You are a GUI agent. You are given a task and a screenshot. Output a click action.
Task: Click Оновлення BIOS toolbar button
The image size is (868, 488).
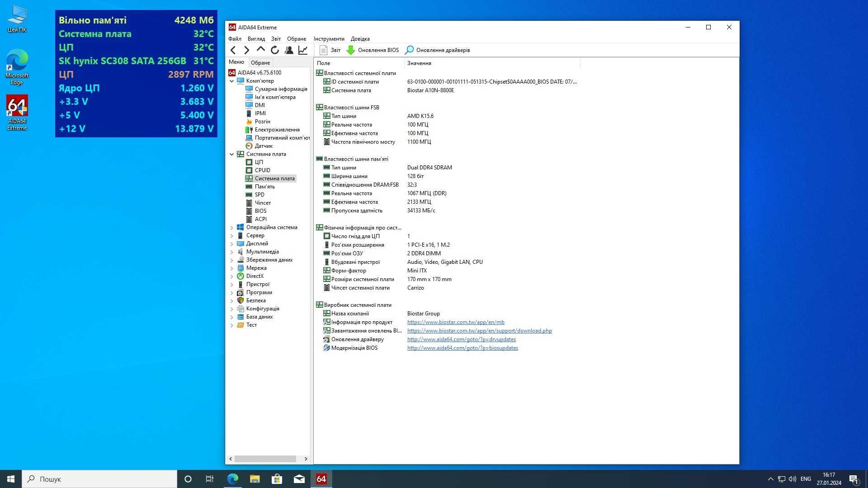(373, 50)
